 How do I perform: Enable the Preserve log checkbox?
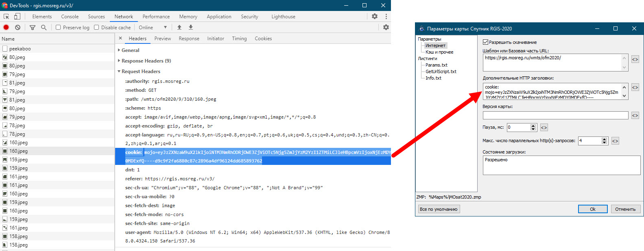[58, 28]
